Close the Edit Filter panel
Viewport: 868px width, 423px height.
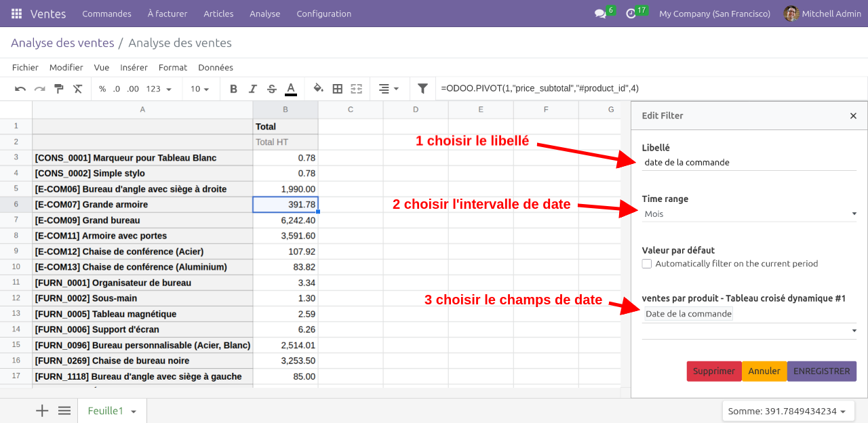pyautogui.click(x=853, y=116)
